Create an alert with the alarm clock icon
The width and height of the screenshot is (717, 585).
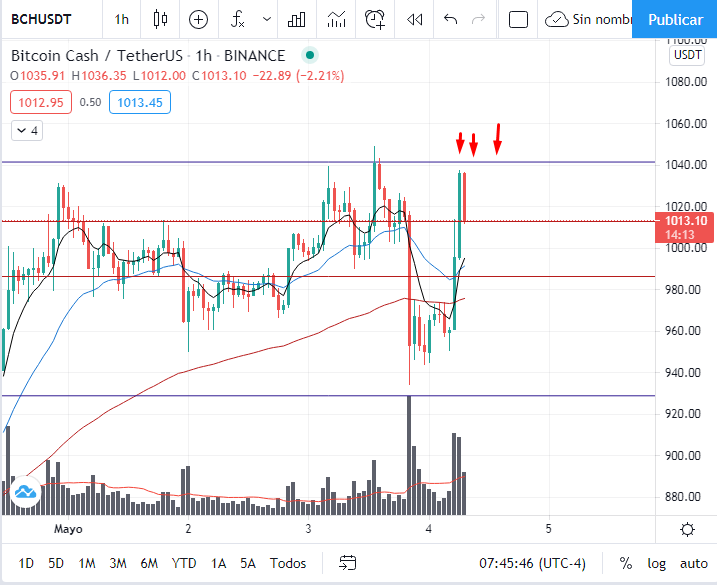point(375,20)
